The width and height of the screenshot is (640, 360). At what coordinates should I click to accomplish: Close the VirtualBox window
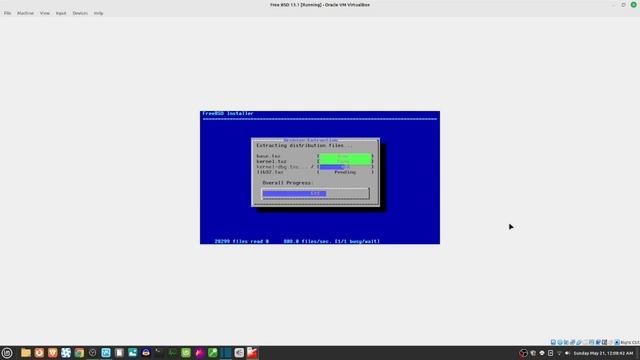(x=633, y=5)
